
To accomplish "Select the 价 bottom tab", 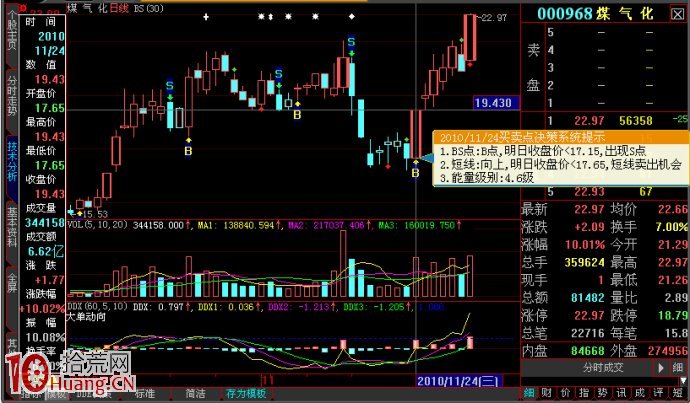I will click(x=565, y=393).
